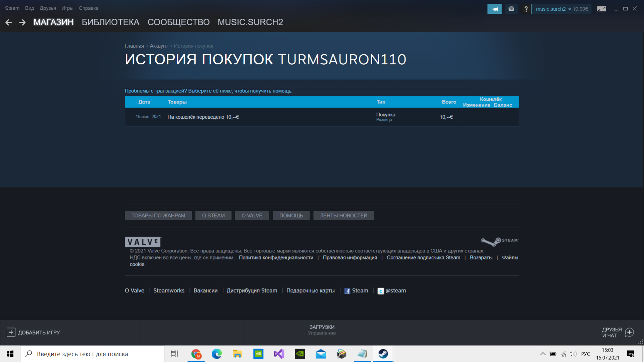
Task: Select the 15 июл. 2021 transaction row
Action: (x=322, y=117)
